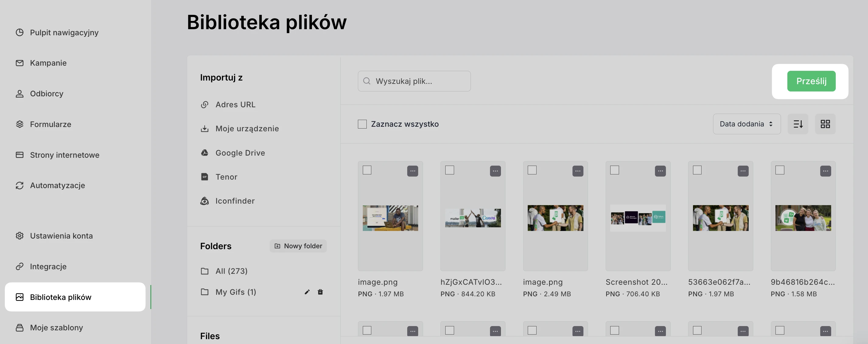Image resolution: width=868 pixels, height=344 pixels.
Task: Create a Nowy folder
Action: [298, 246]
